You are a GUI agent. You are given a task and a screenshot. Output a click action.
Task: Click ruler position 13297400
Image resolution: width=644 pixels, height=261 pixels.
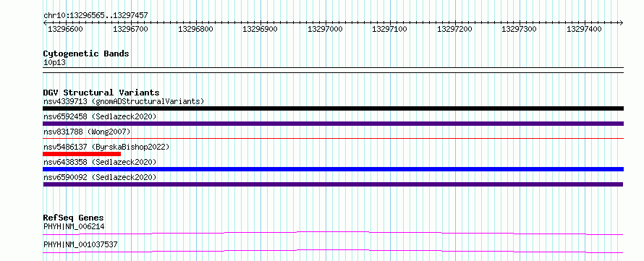coord(584,29)
